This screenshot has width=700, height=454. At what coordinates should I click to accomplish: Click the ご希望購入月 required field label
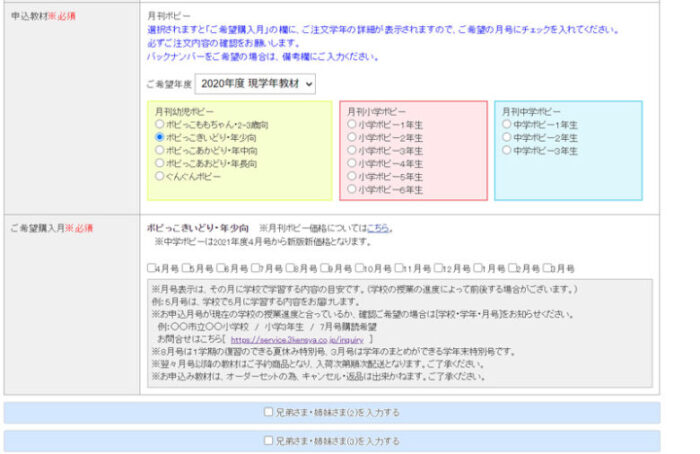(x=52, y=228)
